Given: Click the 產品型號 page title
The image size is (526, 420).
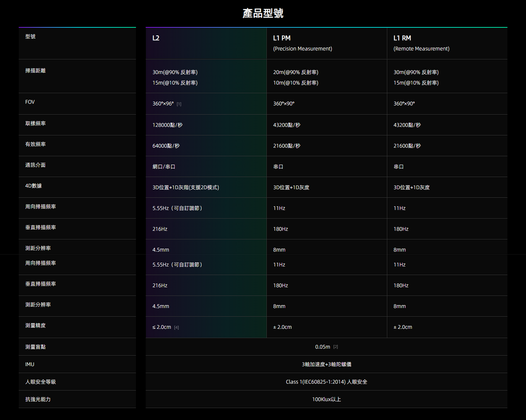Looking at the screenshot, I should coord(263,14).
